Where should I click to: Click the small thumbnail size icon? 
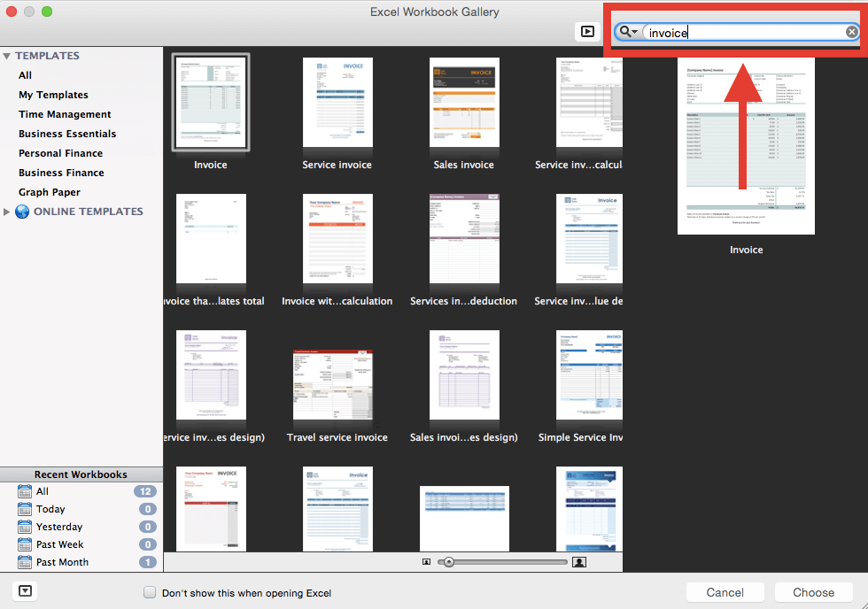[426, 562]
